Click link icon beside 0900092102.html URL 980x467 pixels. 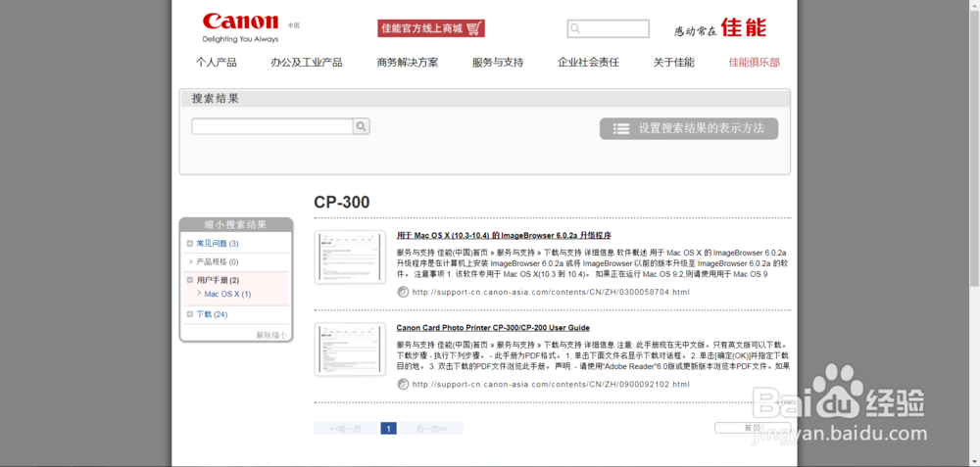403,384
